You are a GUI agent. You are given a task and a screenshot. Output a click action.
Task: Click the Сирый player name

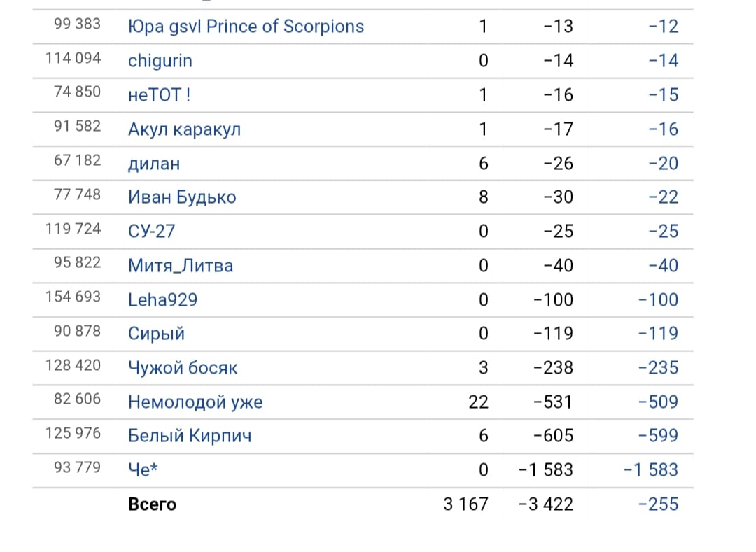[156, 334]
